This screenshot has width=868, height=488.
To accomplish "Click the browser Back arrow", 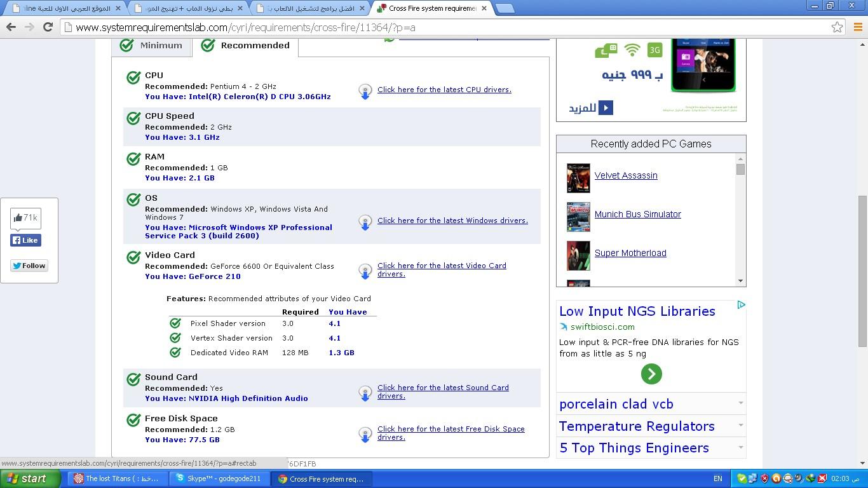I will pos(11,27).
